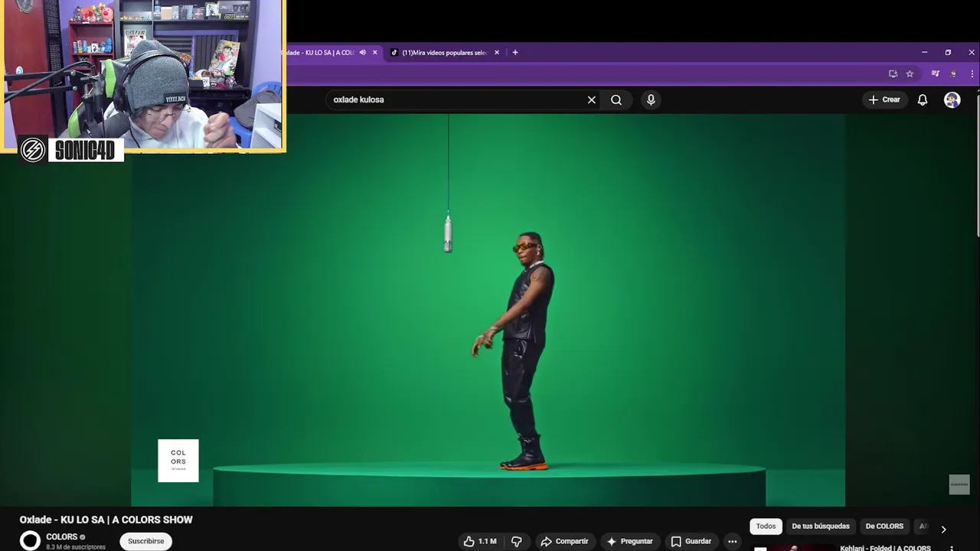This screenshot has width=980, height=551.
Task: Show more filter chips with the arrow
Action: coord(943,529)
